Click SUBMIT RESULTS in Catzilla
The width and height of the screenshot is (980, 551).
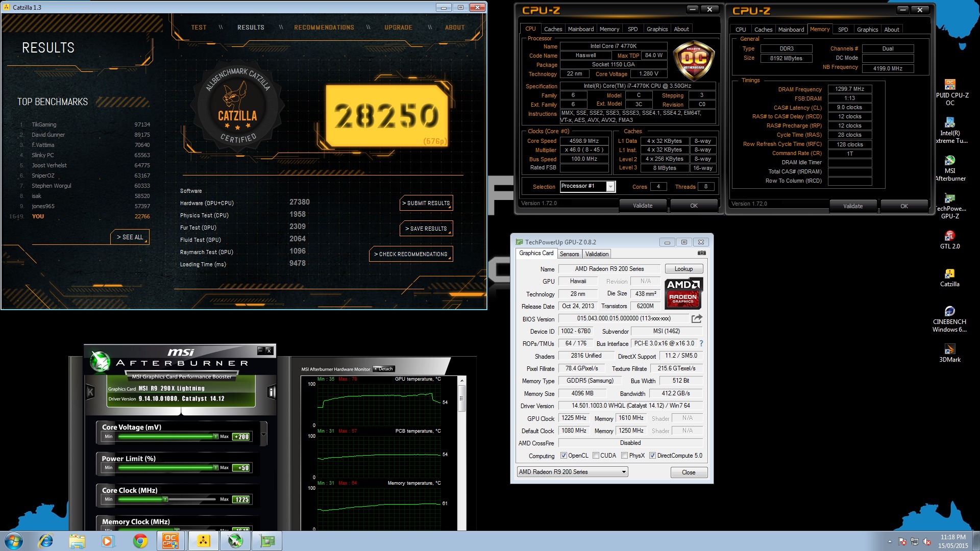[426, 203]
